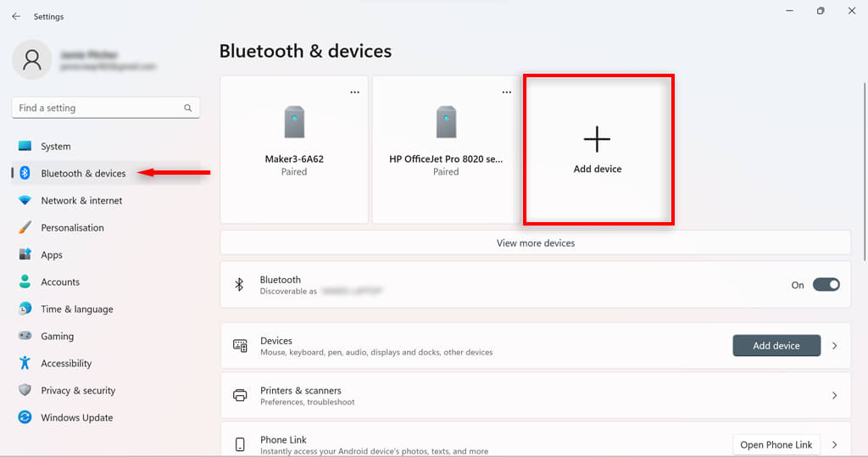Turn off the Bluetooth toggle
The image size is (868, 457).
(826, 285)
